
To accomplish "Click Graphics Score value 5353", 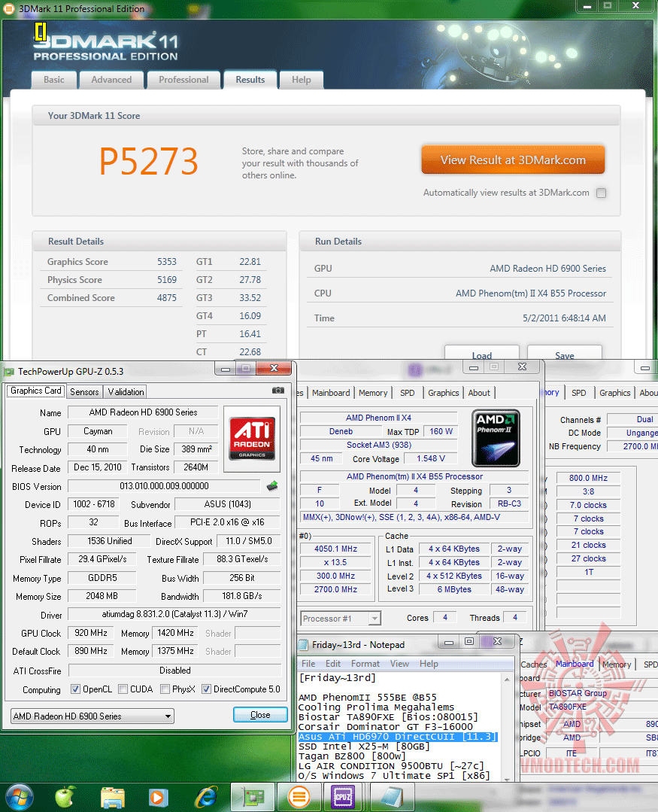I will pyautogui.click(x=167, y=262).
